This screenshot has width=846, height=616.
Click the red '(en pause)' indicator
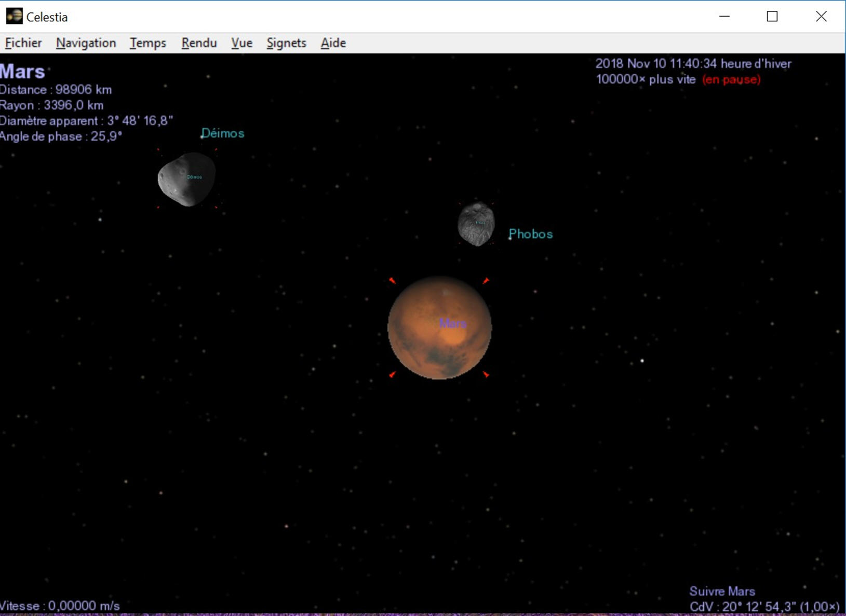pos(731,79)
